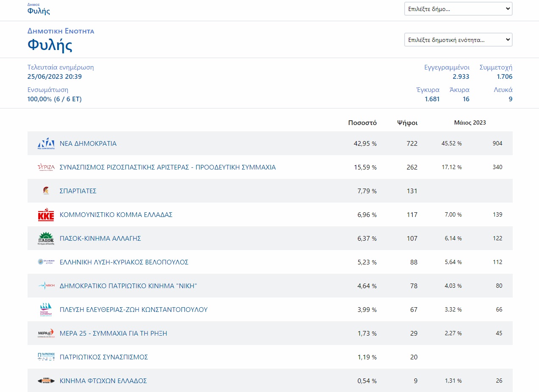Click the Ψήφοι column header
Image resolution: width=539 pixels, height=392 pixels.
(407, 123)
